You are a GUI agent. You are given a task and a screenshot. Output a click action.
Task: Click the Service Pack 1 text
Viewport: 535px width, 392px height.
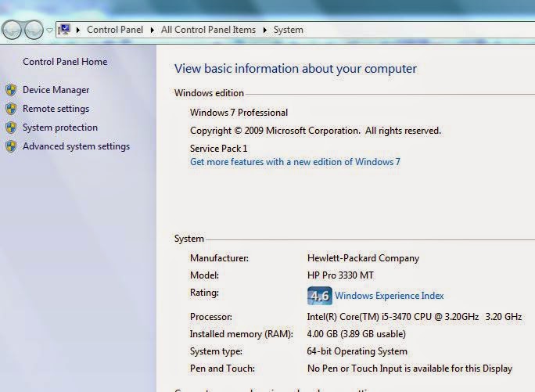pos(219,149)
